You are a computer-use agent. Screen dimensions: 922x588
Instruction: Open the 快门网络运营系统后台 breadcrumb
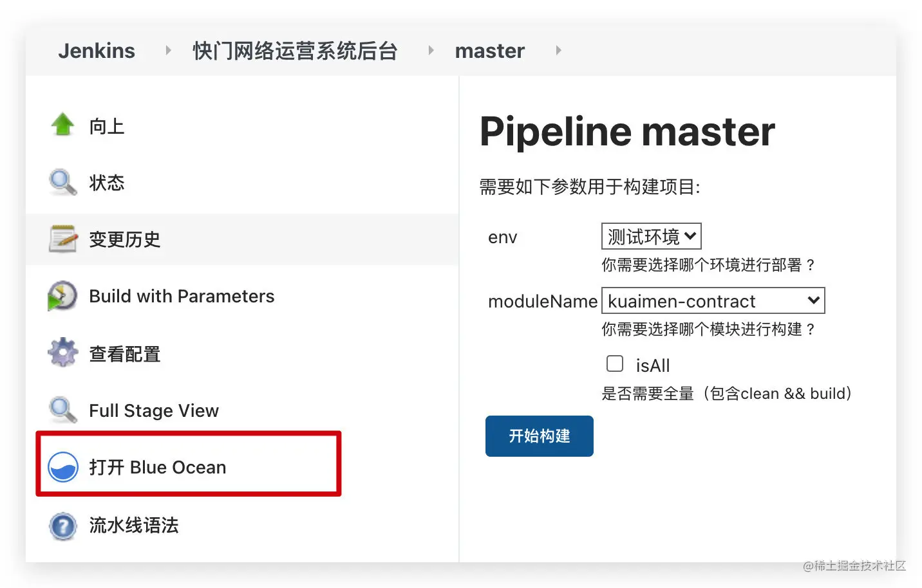coord(295,50)
